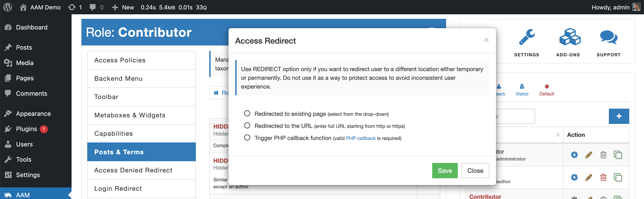Clone the administrator role with copy icon
The width and height of the screenshot is (644, 199).
[x=618, y=155]
